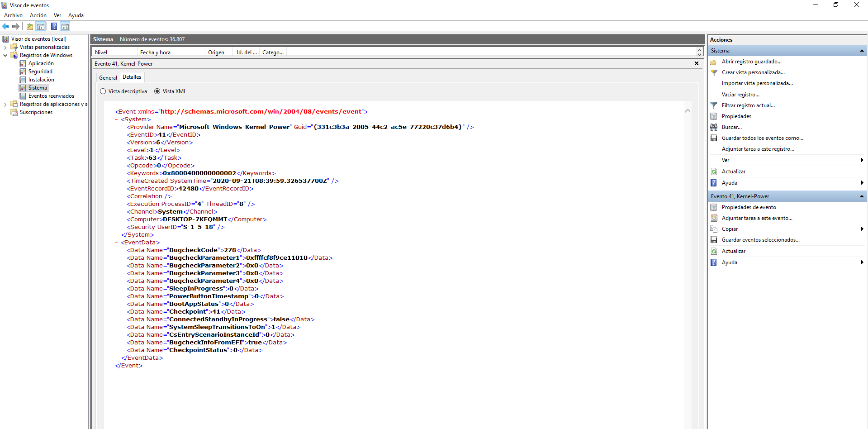Click event list scrollbar down arrow

tap(699, 54)
